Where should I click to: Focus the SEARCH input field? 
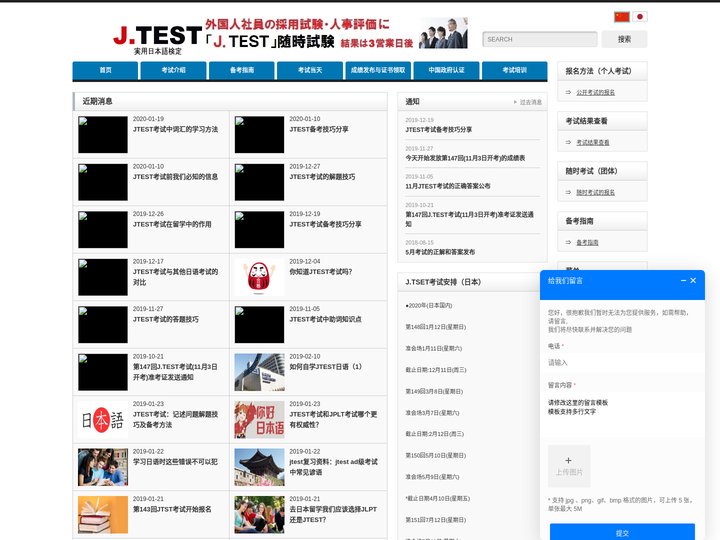pyautogui.click(x=540, y=39)
